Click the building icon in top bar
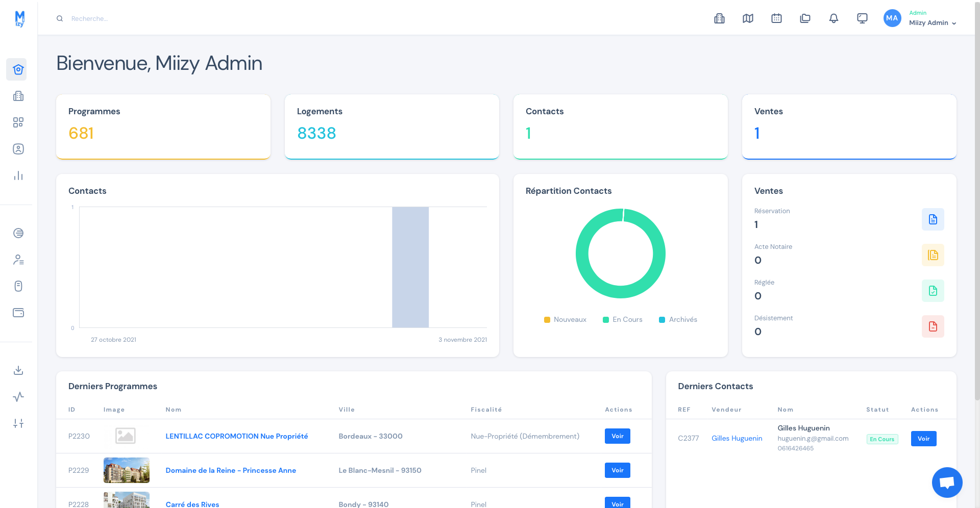The width and height of the screenshot is (980, 508). pyautogui.click(x=719, y=18)
